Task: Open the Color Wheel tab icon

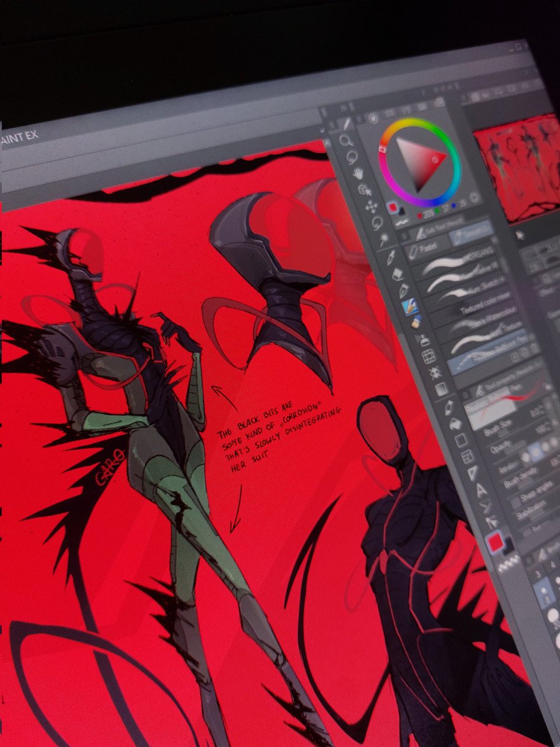Action: (x=373, y=119)
